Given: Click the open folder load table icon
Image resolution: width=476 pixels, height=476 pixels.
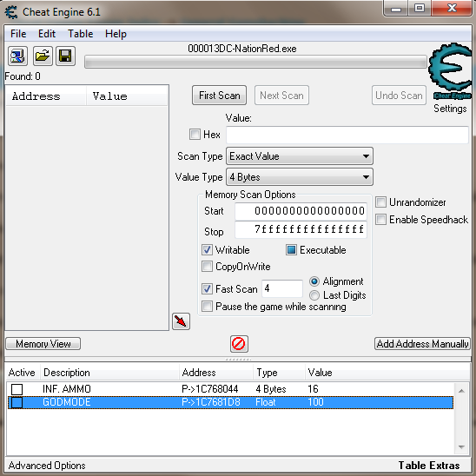Looking at the screenshot, I should [43, 56].
